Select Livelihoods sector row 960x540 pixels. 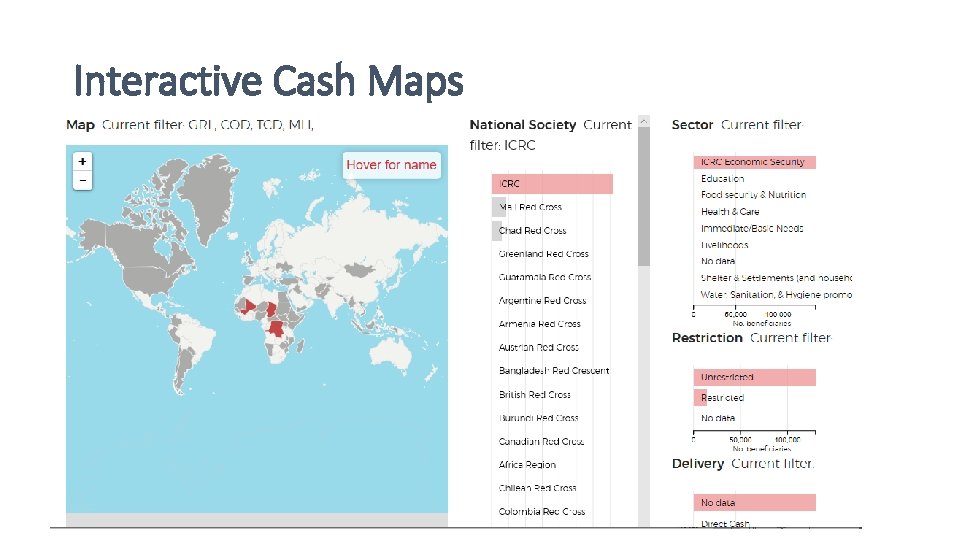tap(724, 245)
